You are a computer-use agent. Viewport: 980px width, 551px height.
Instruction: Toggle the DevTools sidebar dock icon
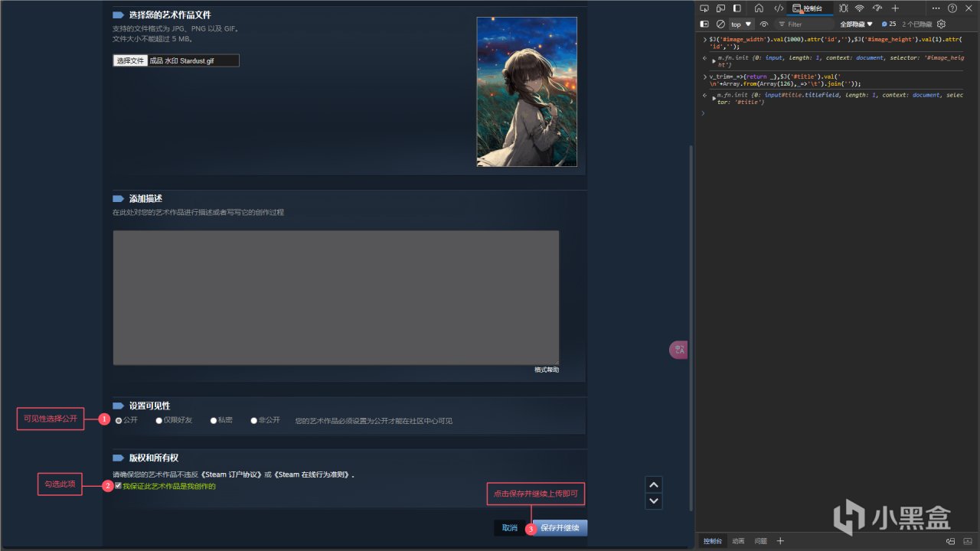(x=737, y=8)
